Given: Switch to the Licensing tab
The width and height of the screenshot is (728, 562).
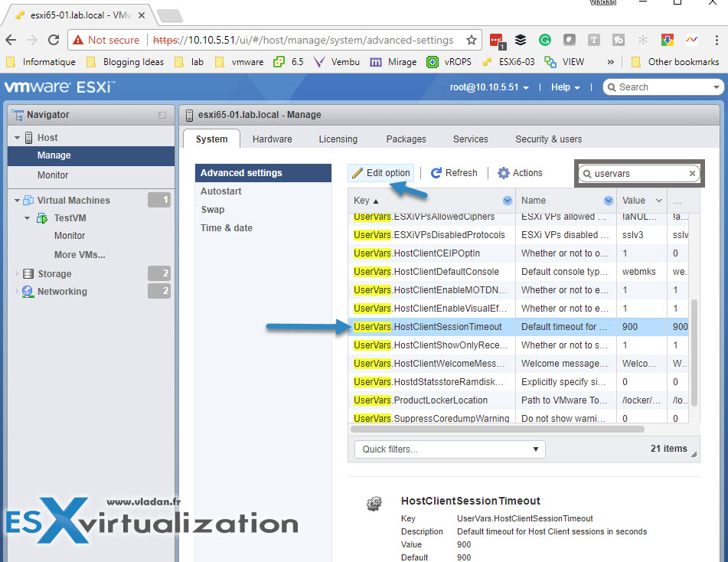Looking at the screenshot, I should [338, 139].
